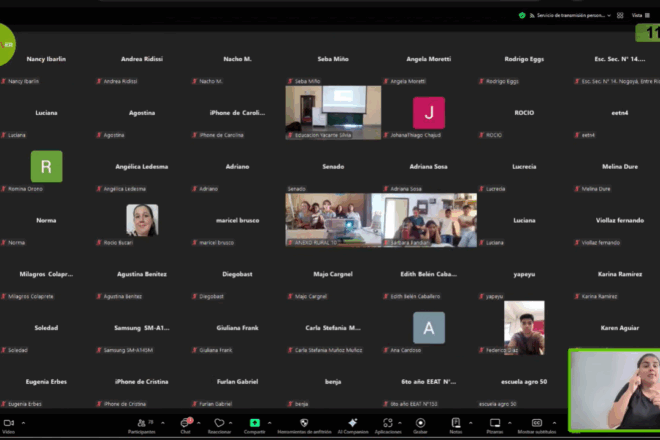Toggle the Video camera on or off
The width and height of the screenshot is (660, 440).
point(8,423)
